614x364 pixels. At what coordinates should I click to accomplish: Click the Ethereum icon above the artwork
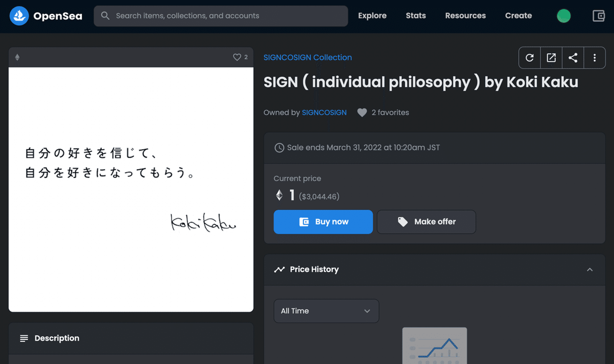[17, 57]
